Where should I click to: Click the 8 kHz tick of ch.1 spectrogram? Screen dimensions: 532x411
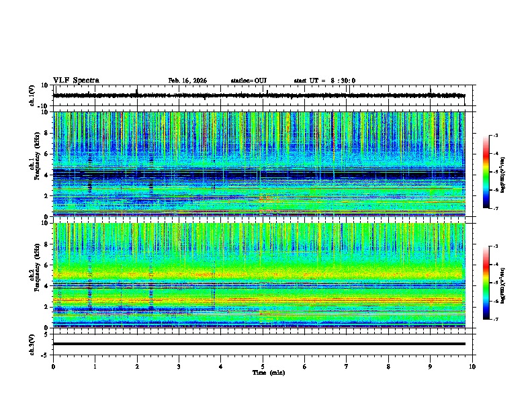click(x=47, y=133)
